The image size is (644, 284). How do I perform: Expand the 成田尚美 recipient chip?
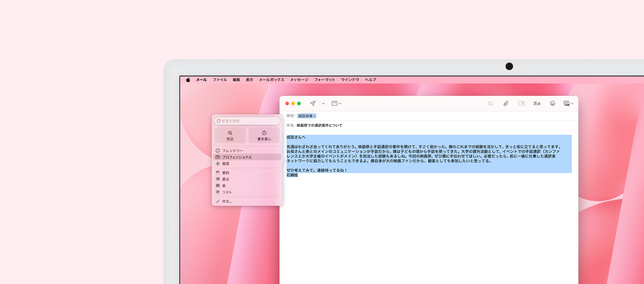tap(307, 116)
